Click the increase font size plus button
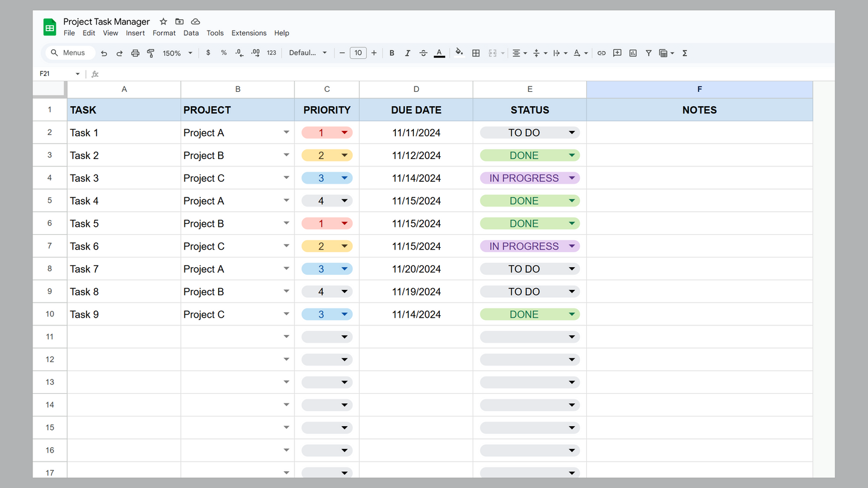The image size is (868, 488). pos(374,53)
